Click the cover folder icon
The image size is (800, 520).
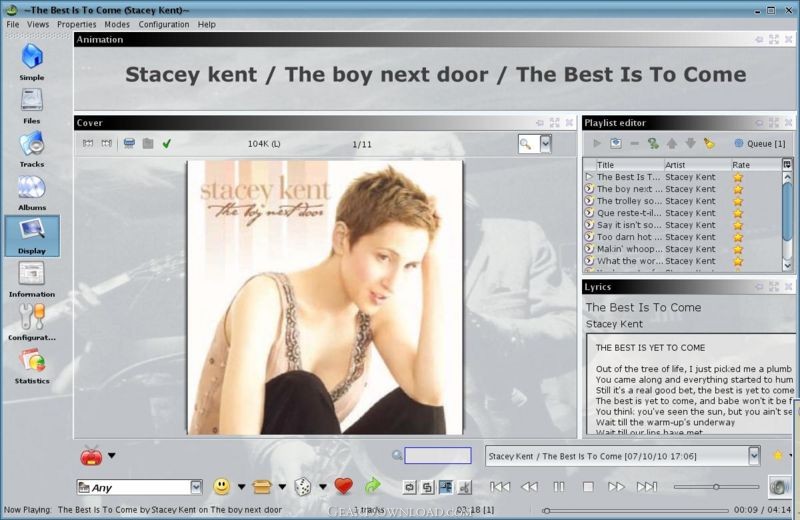(x=148, y=144)
